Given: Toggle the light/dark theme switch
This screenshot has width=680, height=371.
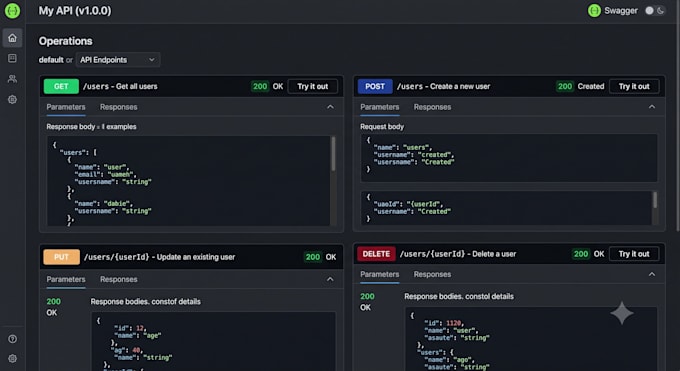Looking at the screenshot, I should pos(654,10).
